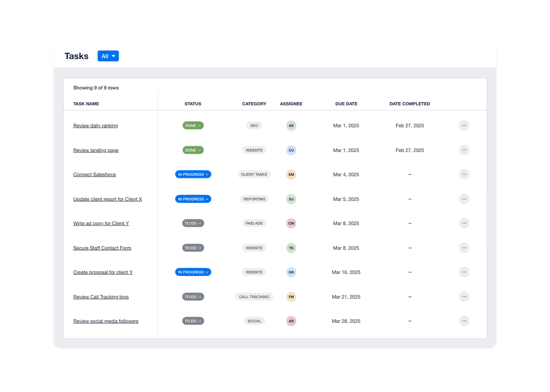
Task: Click the DUE DATE column header
Action: coord(346,104)
